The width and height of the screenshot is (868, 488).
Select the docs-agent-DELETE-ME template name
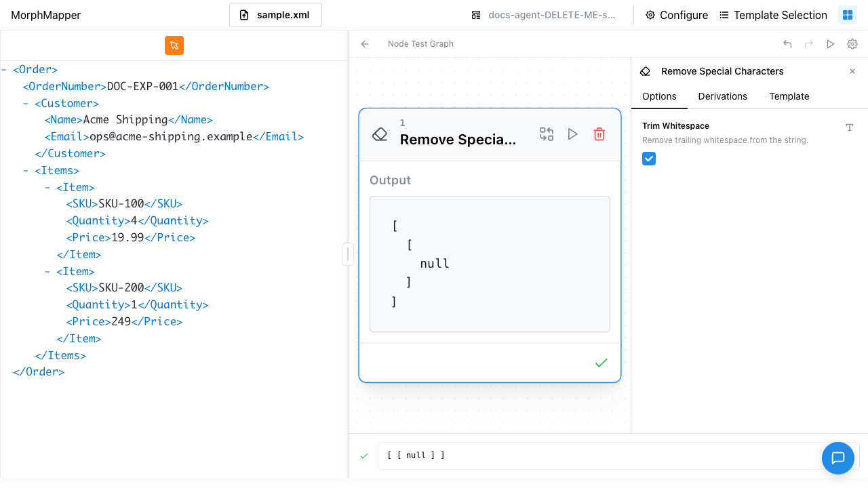pyautogui.click(x=552, y=15)
